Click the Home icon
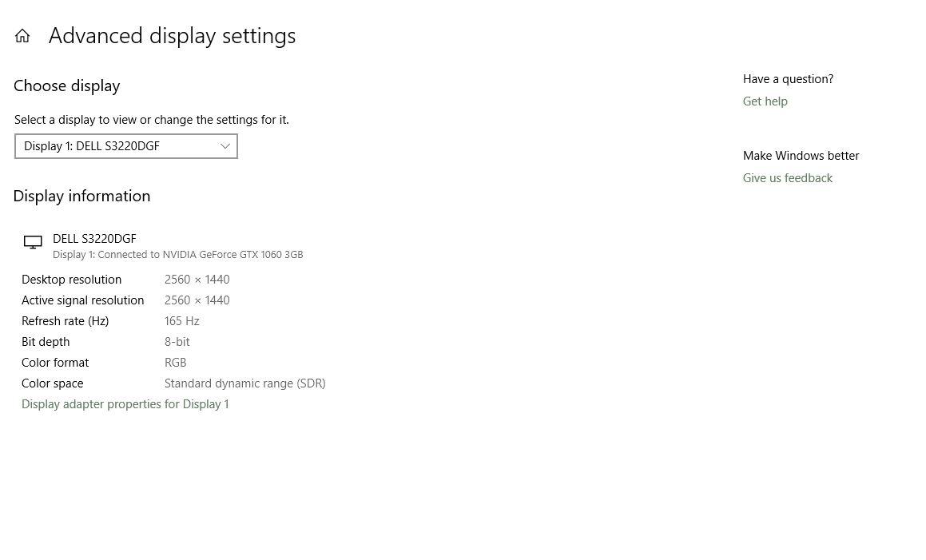This screenshot has height=560, width=926. point(22,36)
